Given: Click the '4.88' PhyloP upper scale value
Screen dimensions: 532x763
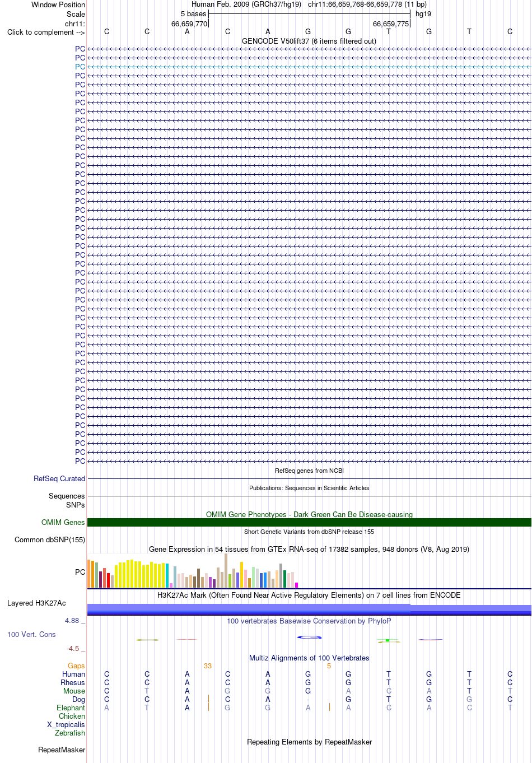Looking at the screenshot, I should (x=72, y=620).
